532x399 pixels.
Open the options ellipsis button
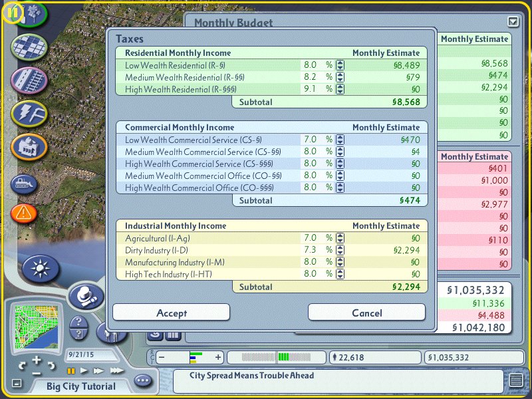coord(142,381)
